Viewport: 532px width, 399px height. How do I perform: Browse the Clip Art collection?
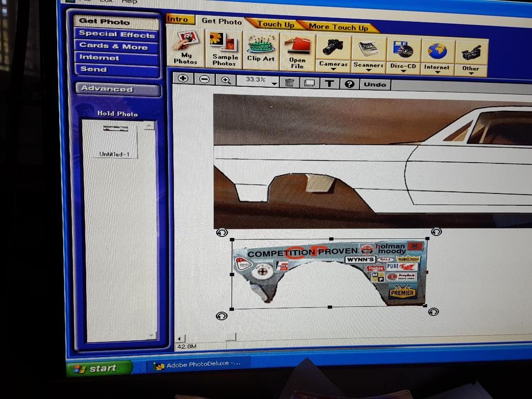pyautogui.click(x=261, y=50)
